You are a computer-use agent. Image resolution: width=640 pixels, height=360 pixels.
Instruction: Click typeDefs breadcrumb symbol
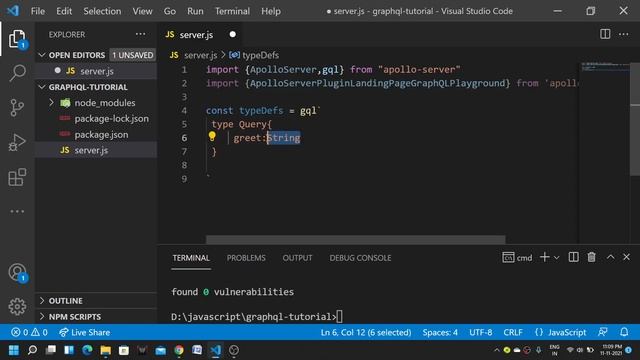coord(260,55)
